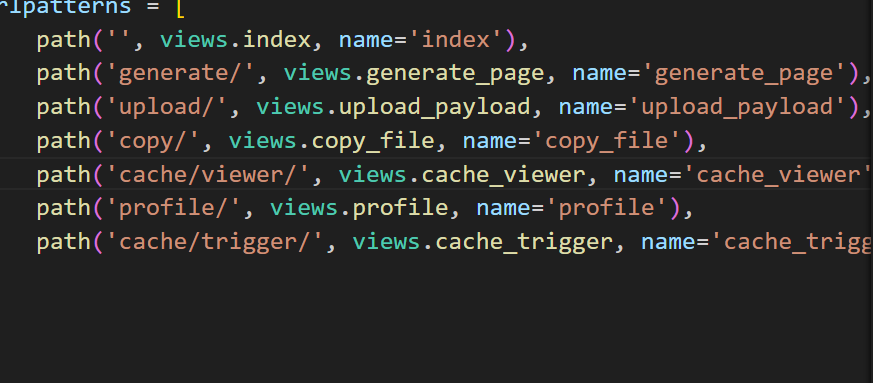Click the 'generate/' route string
Image resolution: width=873 pixels, height=383 pixels.
pyautogui.click(x=180, y=74)
